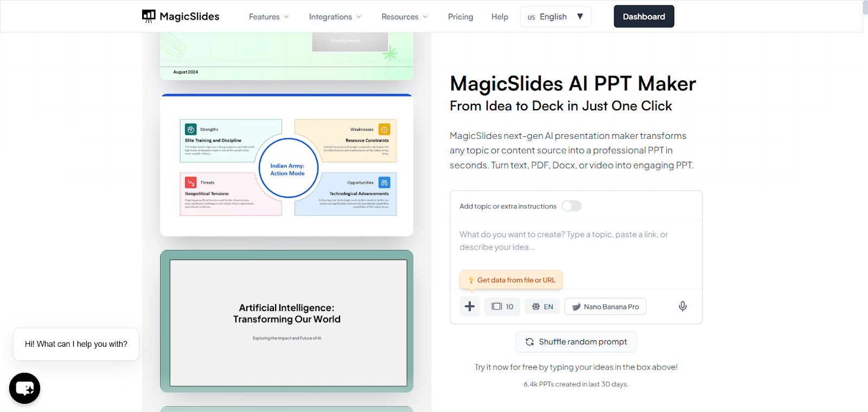
Task: Click the Weaknesses icon in SWOT slide
Action: point(385,130)
